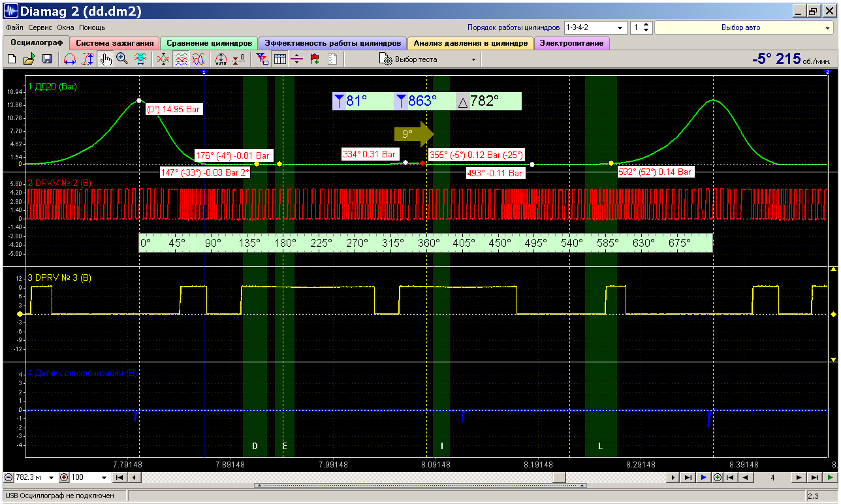Click the 9° olive arrow indicator

pos(415,134)
